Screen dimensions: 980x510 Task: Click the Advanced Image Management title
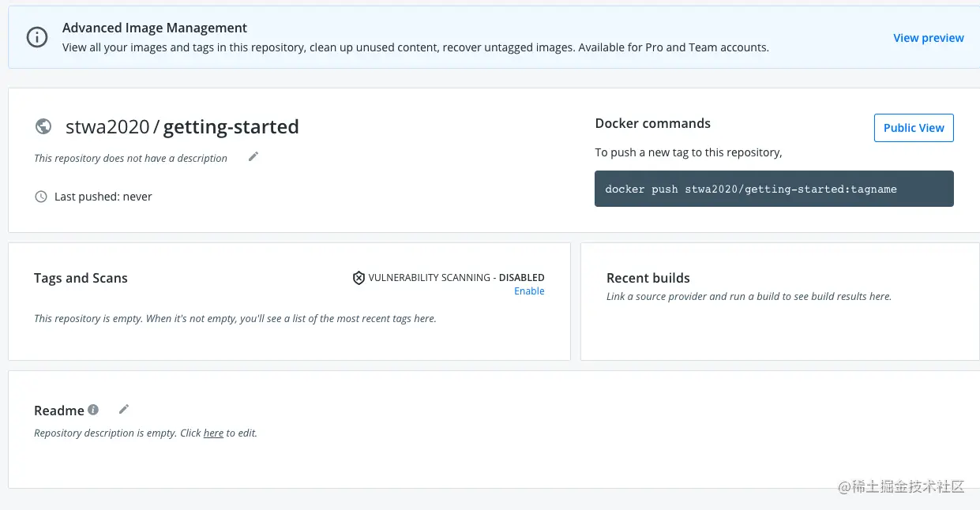pyautogui.click(x=155, y=28)
